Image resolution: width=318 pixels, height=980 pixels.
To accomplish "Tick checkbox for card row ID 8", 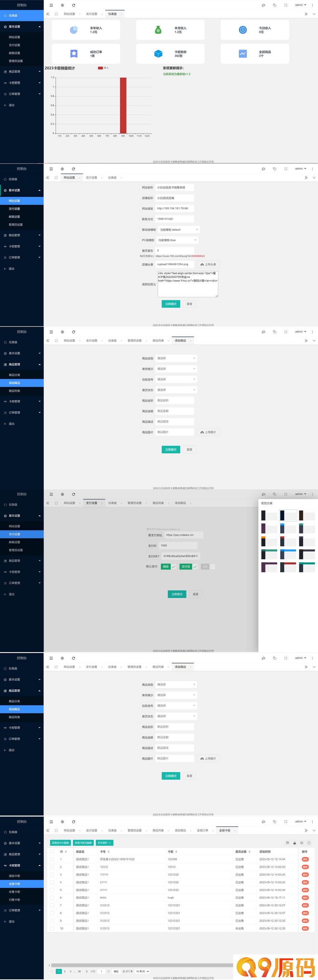I will click(52, 913).
